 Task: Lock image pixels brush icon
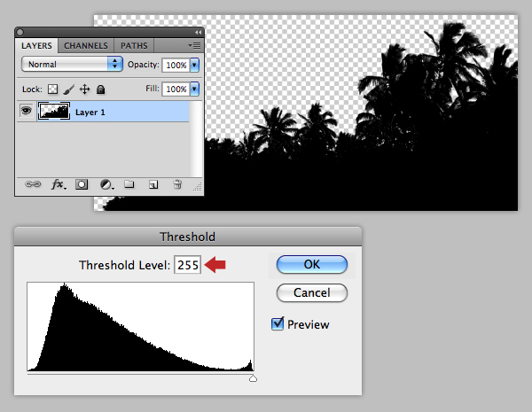[69, 89]
